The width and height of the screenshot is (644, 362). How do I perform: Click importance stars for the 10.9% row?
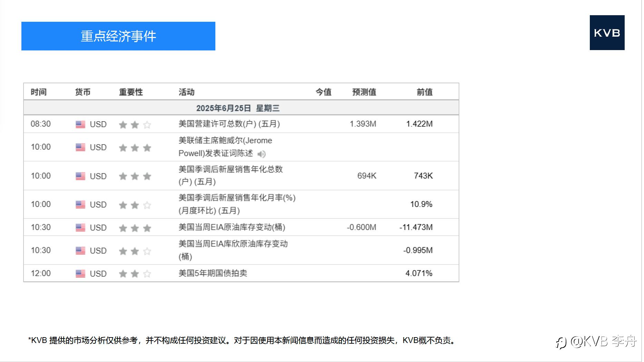tap(135, 205)
